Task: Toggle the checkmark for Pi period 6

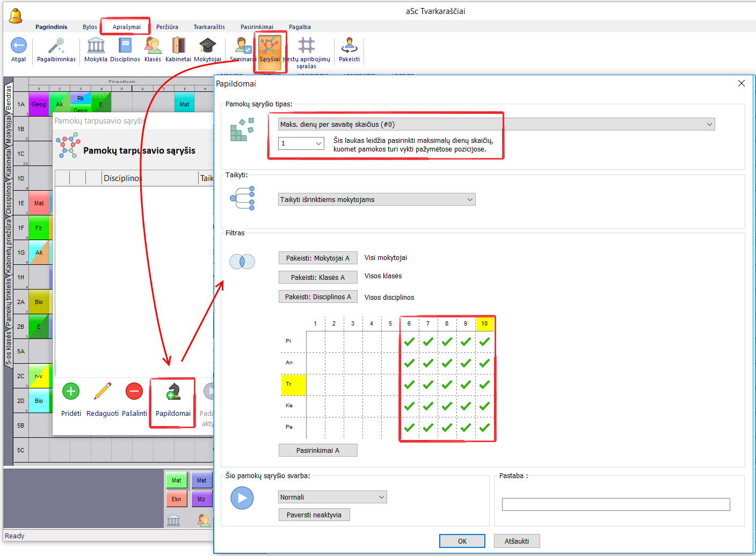Action: coord(409,342)
